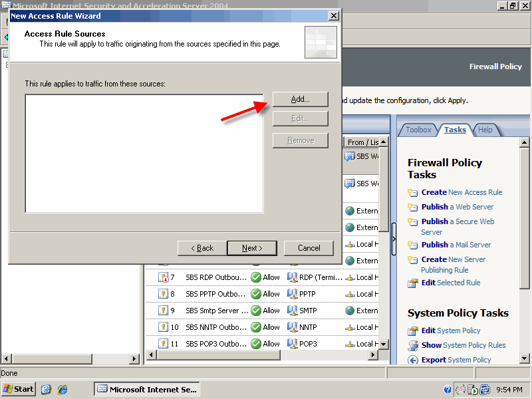Click the SMTP protocol icon
Screen dimensions: 532x399
pos(292,310)
